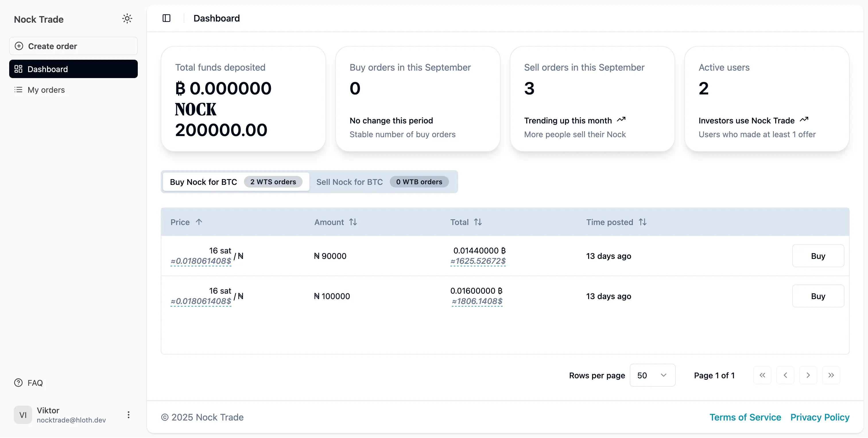This screenshot has width=868, height=438.
Task: Click Buy on the ₦100000 order row
Action: [818, 296]
